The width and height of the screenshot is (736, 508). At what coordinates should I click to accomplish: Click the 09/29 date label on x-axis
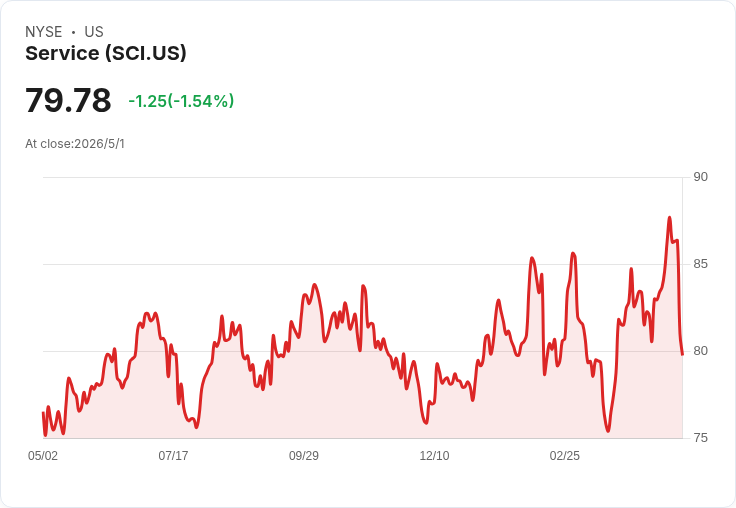[x=304, y=455]
